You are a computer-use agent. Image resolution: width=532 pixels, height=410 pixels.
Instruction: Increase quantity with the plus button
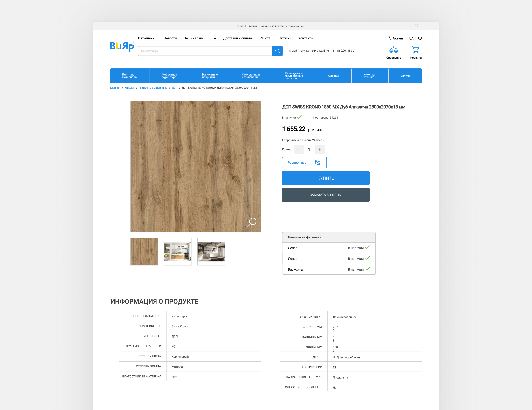click(x=320, y=149)
